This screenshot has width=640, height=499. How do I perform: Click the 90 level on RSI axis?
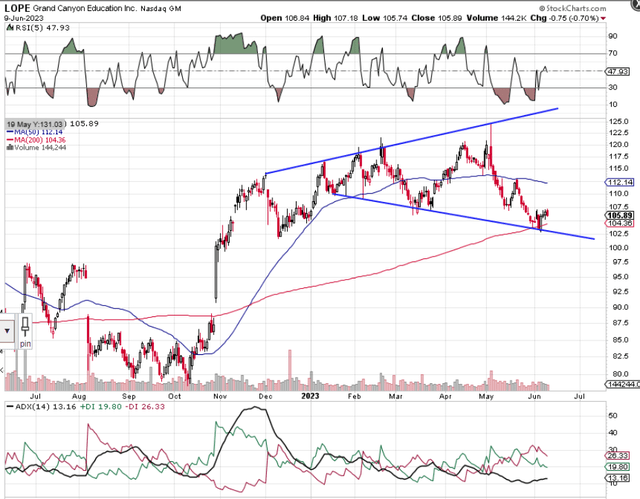point(613,36)
